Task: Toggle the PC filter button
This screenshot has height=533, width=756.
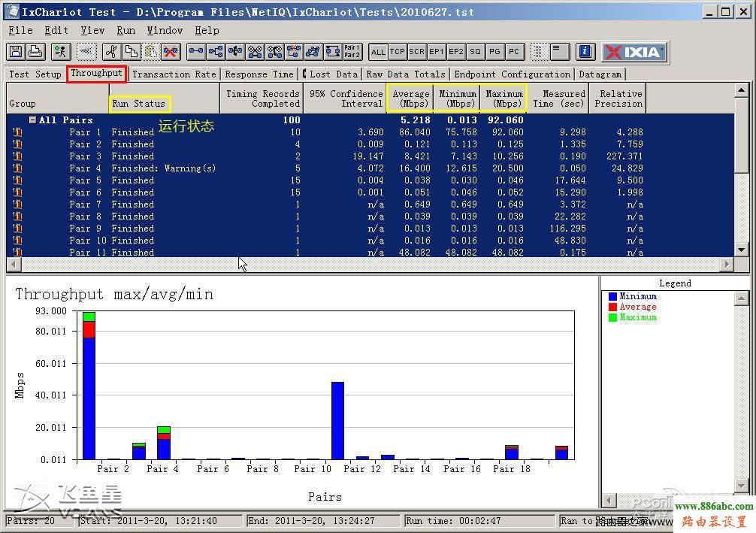Action: click(x=514, y=52)
